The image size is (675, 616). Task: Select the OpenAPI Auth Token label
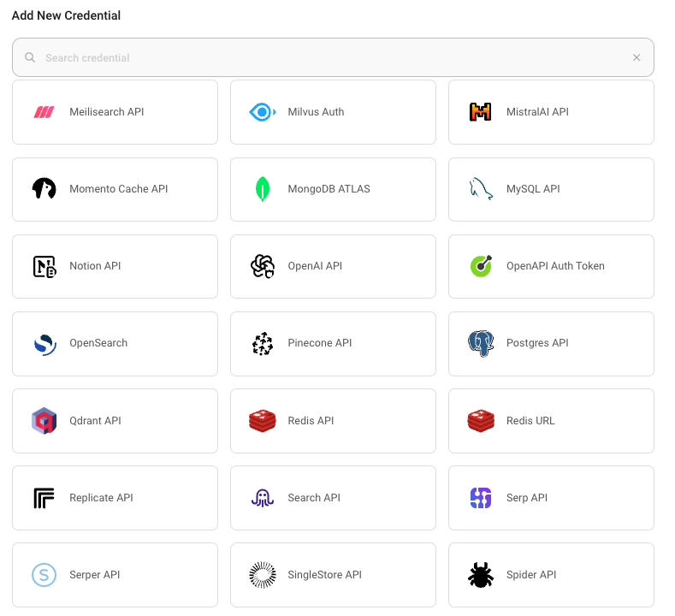coord(555,266)
